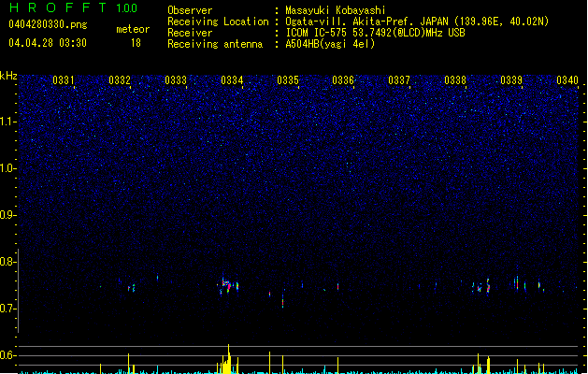588x374 pixels.
Task: Click the 0331 time marker
Action: 64,79
